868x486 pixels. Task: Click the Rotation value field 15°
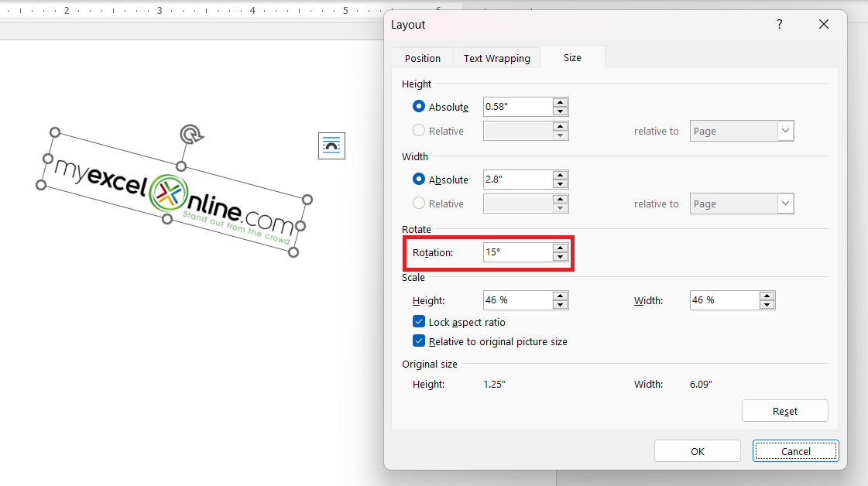coord(517,252)
